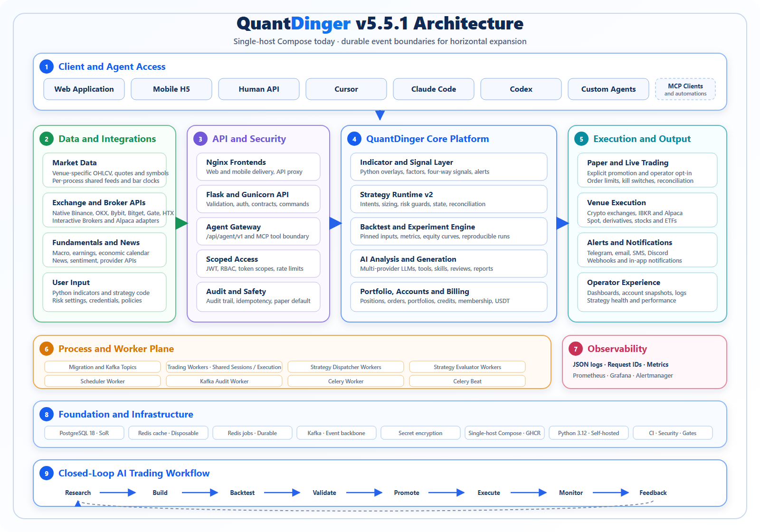Click the Backtest workflow step
Viewport: 760px width, 532px height.
(x=242, y=493)
